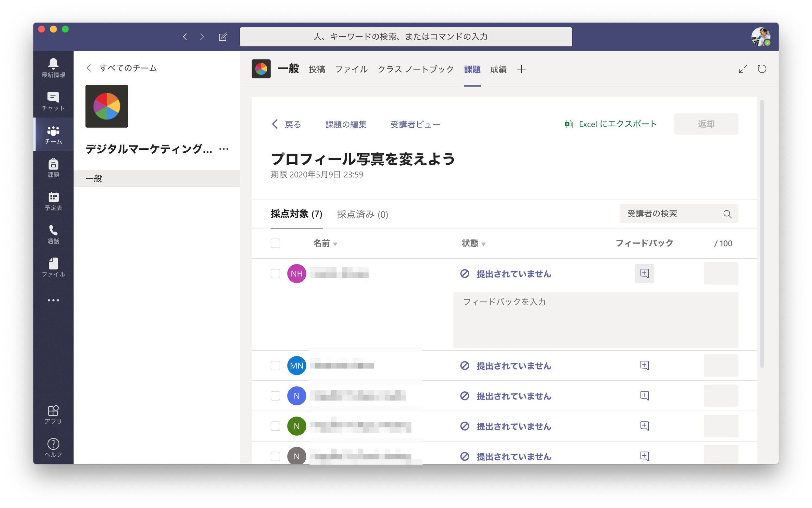
Task: Click the Excel にエクスポート link
Action: 617,124
